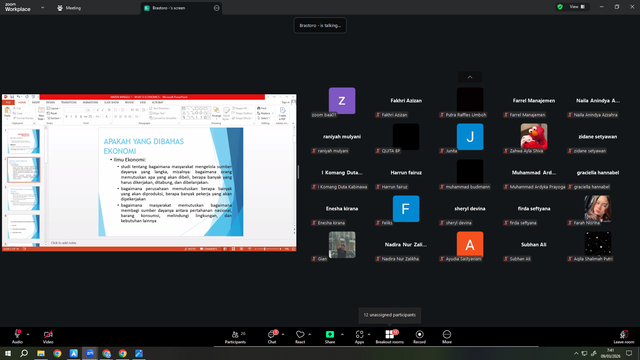Click the PowerPoint zoom slider
Image resolution: width=640 pixels, height=360 pixels.
click(268, 249)
